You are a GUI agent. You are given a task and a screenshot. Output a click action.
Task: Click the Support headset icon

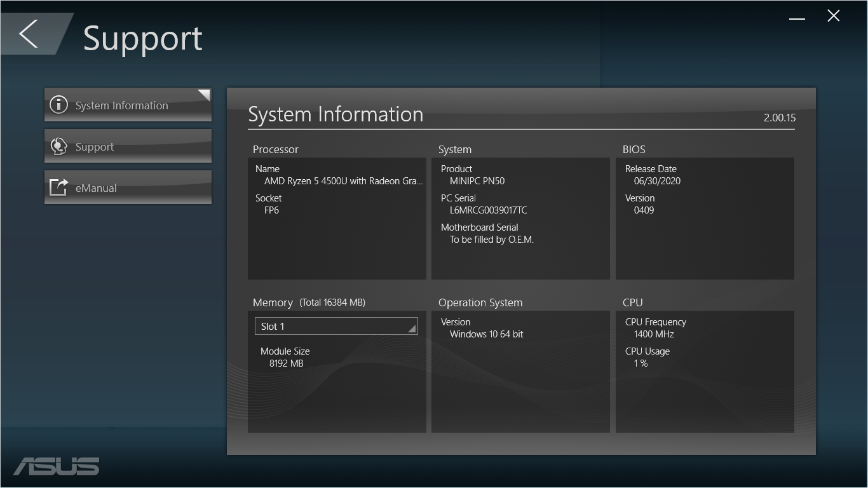point(58,146)
